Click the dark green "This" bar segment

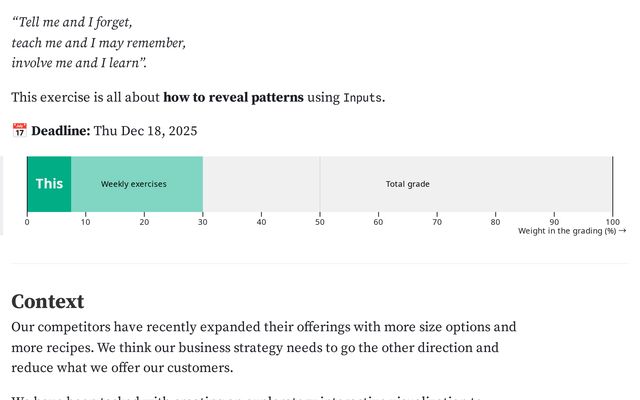(x=49, y=184)
